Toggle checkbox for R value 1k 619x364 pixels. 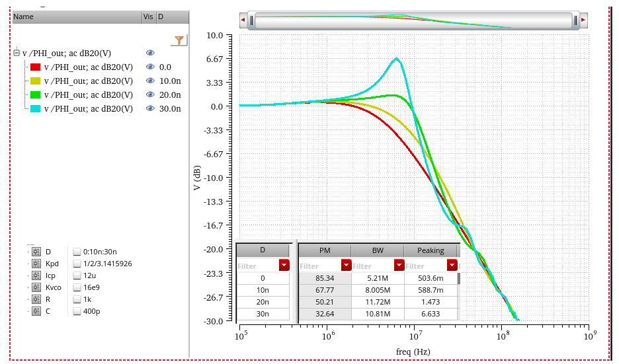77,299
